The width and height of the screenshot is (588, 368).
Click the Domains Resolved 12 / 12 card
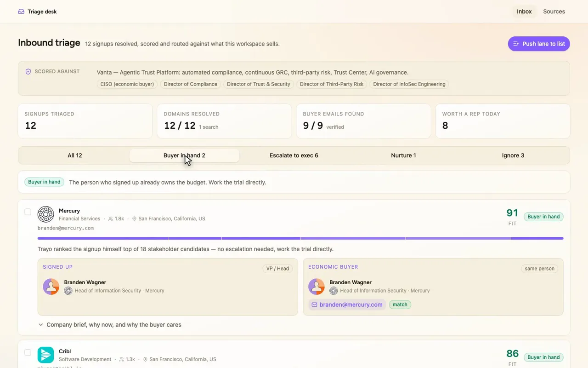tap(224, 121)
